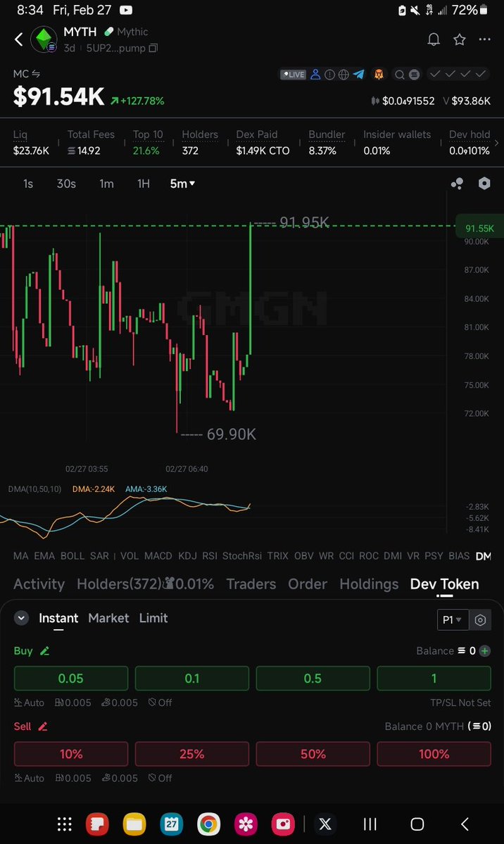Select the 1s timeframe
Image resolution: width=504 pixels, height=844 pixels.
pyautogui.click(x=28, y=184)
